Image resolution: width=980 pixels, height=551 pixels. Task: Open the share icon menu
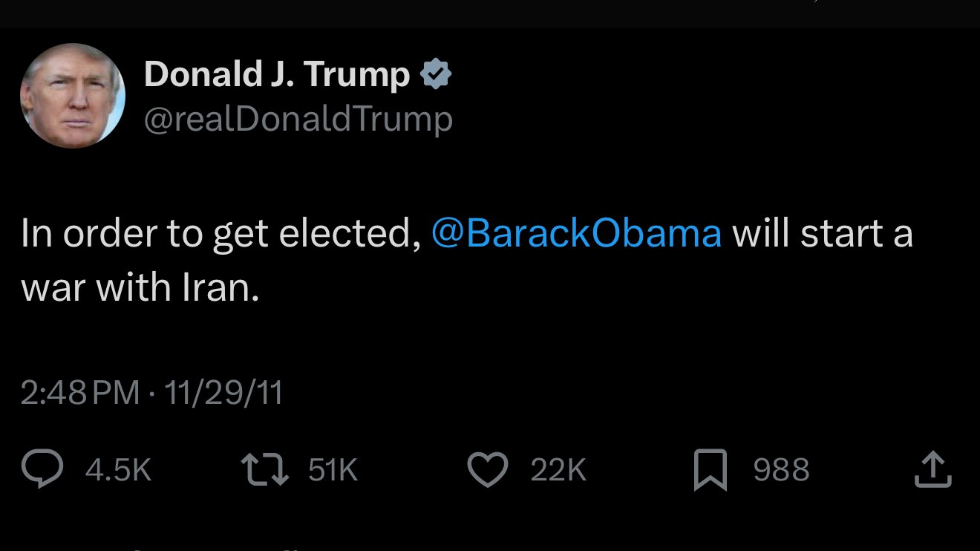[933, 469]
